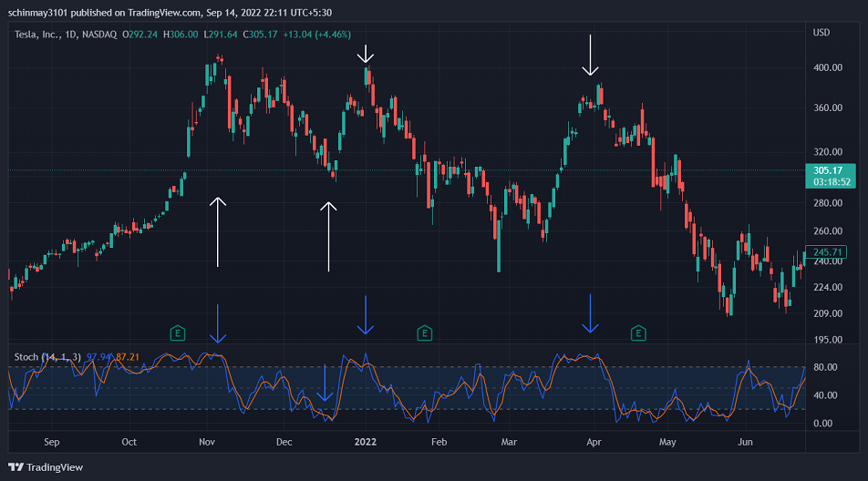
Task: Click the 209.00 price axis label
Action: 828,313
